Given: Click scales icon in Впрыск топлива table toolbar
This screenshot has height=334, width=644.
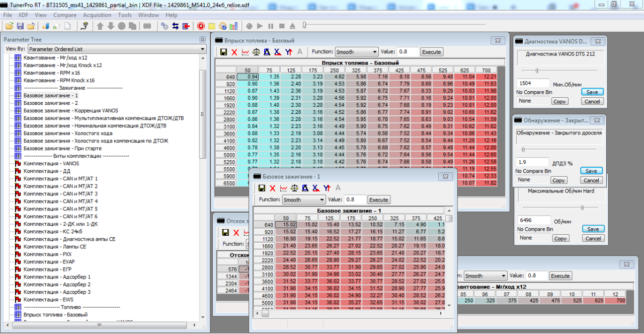Looking at the screenshot, I should [x=257, y=52].
